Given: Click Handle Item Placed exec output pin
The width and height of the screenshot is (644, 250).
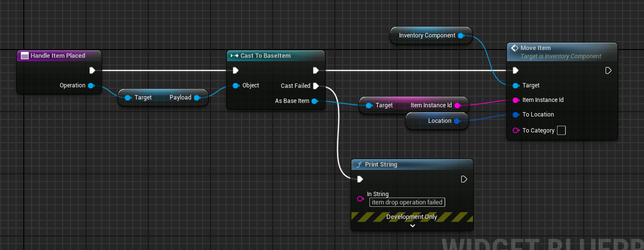Looking at the screenshot, I should coord(92,70).
